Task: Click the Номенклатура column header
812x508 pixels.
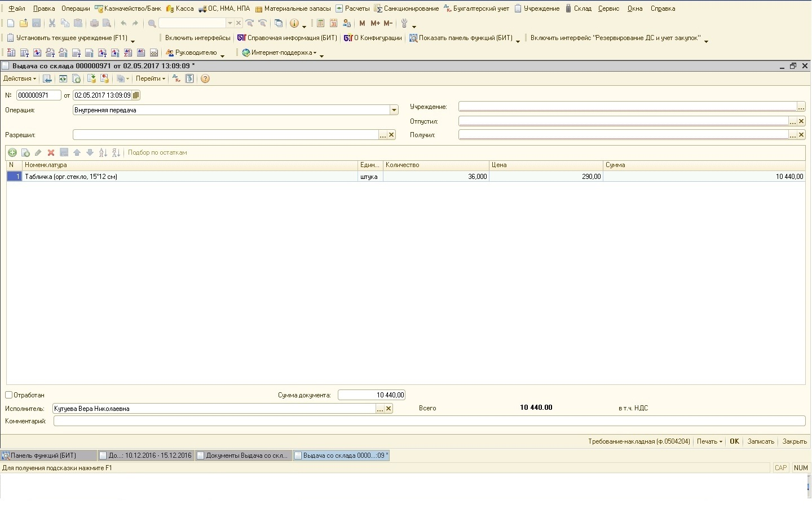Action: 190,165
